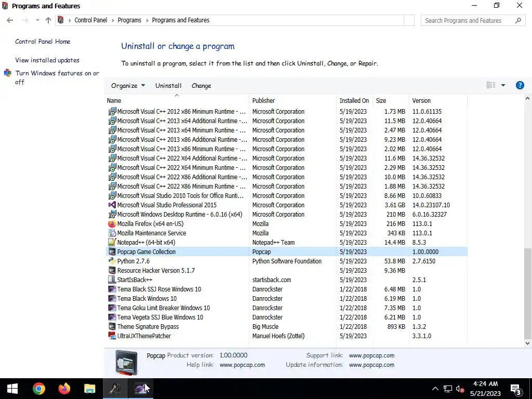The image size is (532, 399).
Task: Select Tema Black Windows 10 row
Action: point(287,299)
